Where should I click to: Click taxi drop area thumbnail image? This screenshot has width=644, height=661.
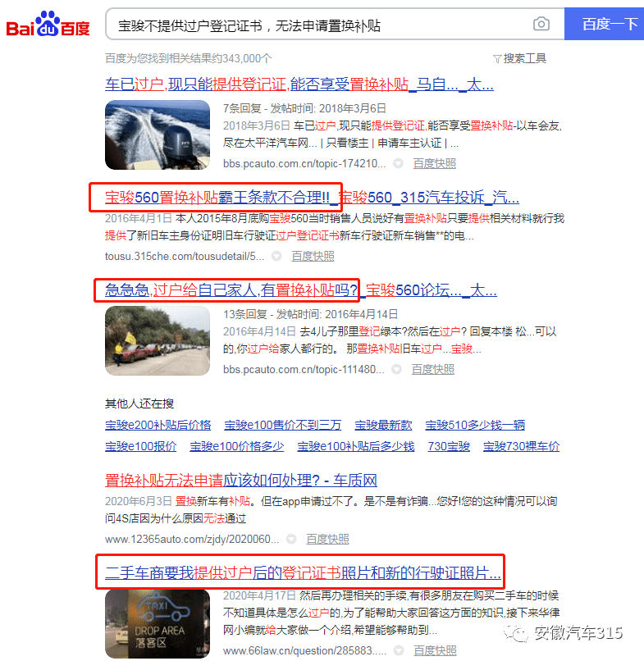pyautogui.click(x=158, y=624)
